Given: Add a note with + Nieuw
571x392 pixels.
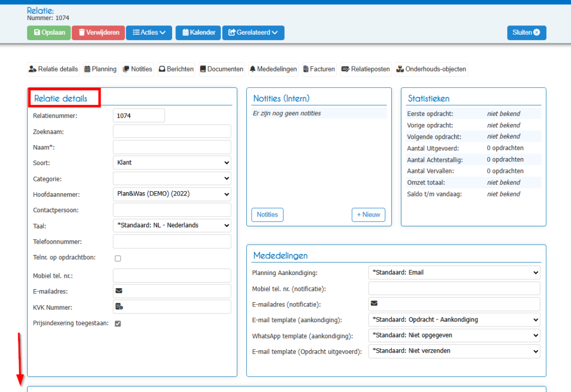Looking at the screenshot, I should [368, 214].
